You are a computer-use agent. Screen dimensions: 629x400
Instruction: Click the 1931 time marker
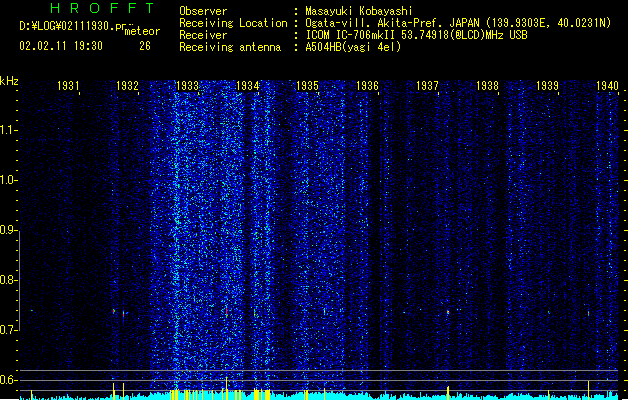click(x=68, y=86)
